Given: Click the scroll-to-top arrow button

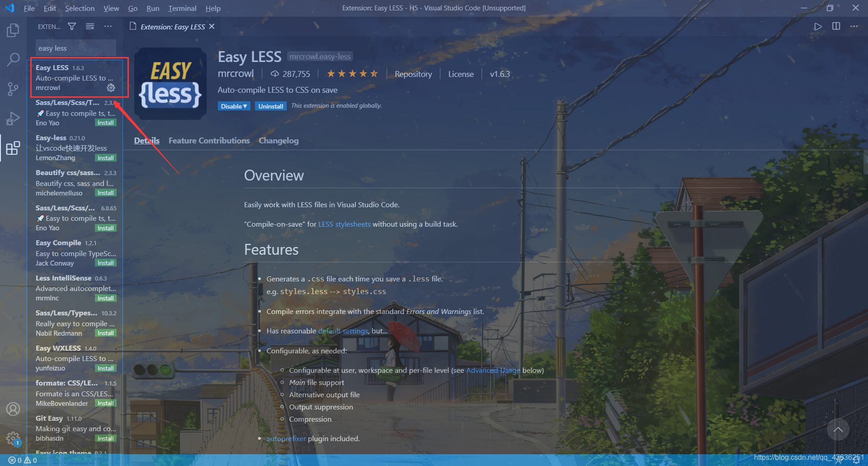Looking at the screenshot, I should 838,430.
